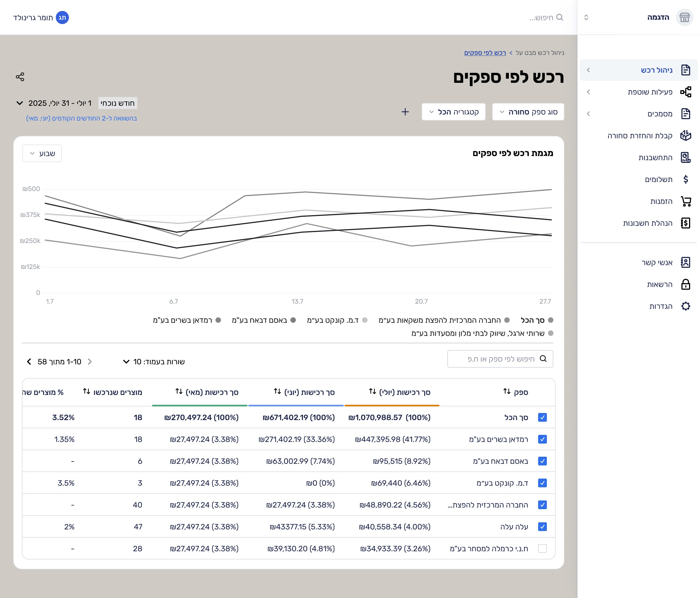700x598 pixels.
Task: Check the ח.נ.י כרמלה למסחר checkbox
Action: (x=542, y=548)
